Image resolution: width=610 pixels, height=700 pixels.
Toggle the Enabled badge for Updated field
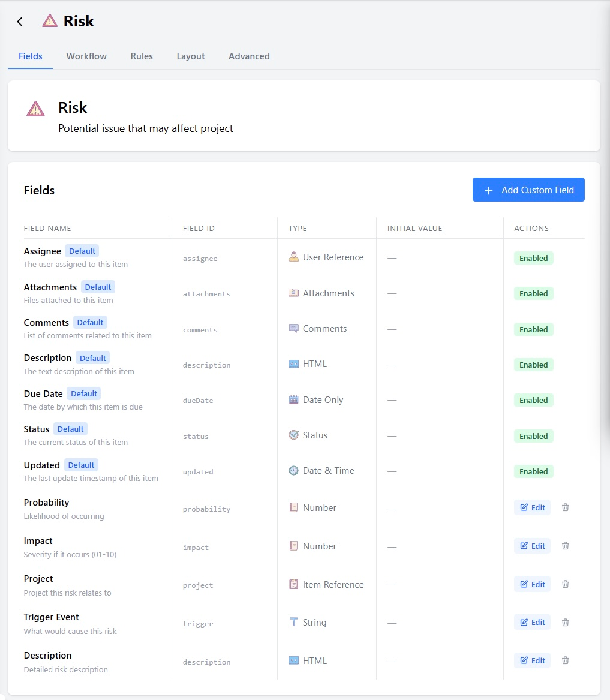(534, 472)
